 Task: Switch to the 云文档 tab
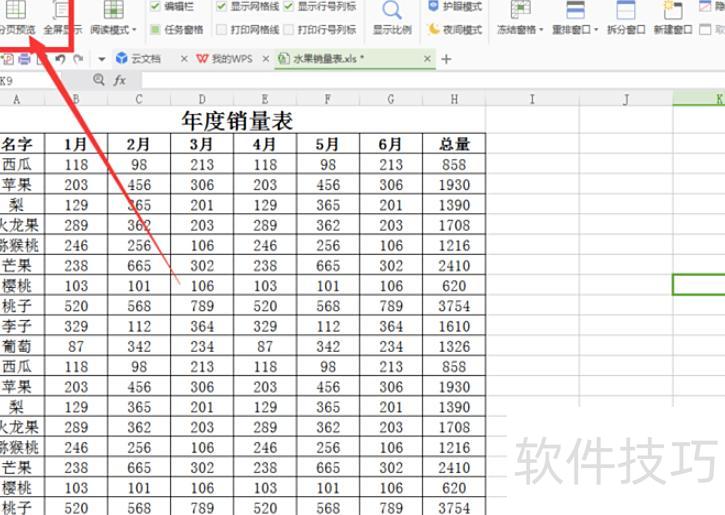pos(145,59)
